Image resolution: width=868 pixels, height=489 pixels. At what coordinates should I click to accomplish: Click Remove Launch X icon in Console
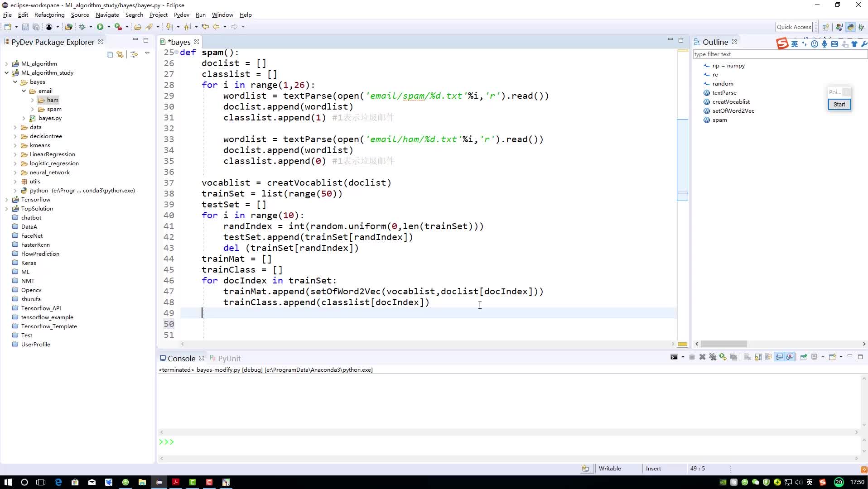[x=702, y=357]
